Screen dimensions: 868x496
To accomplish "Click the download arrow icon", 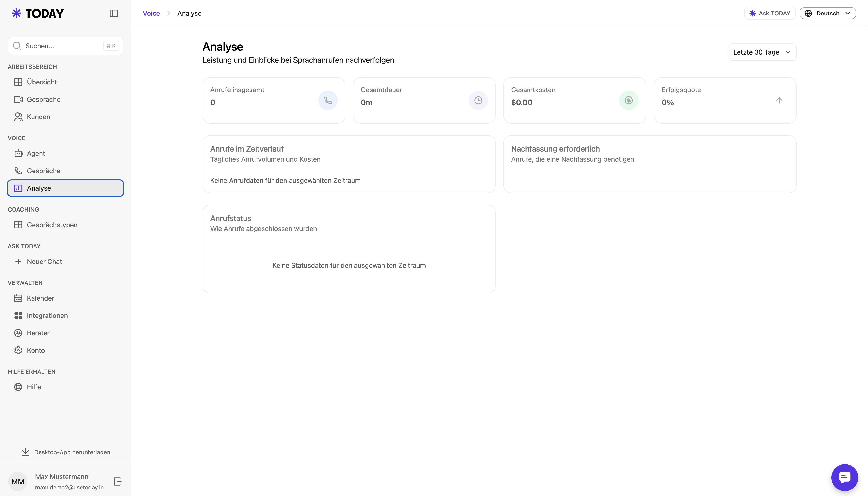I will point(26,452).
